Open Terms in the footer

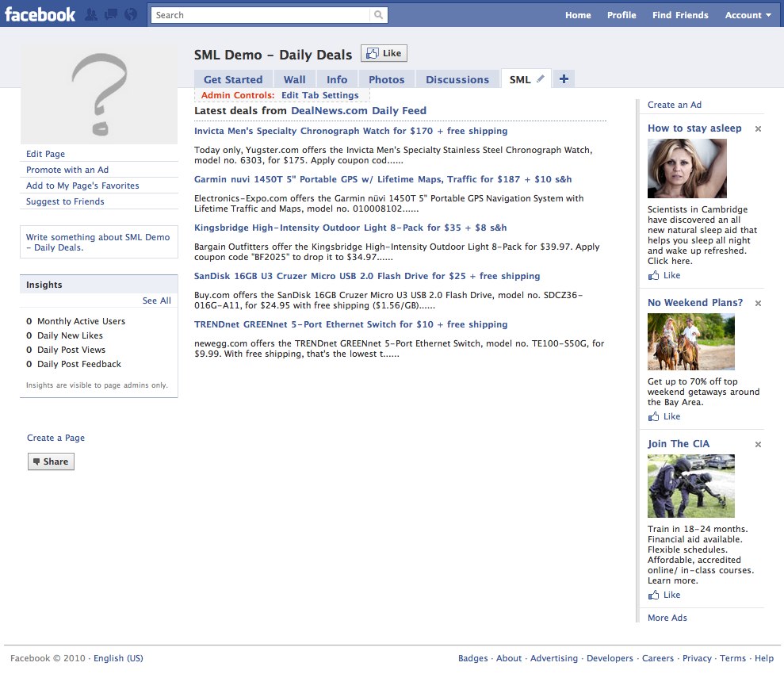(732, 658)
